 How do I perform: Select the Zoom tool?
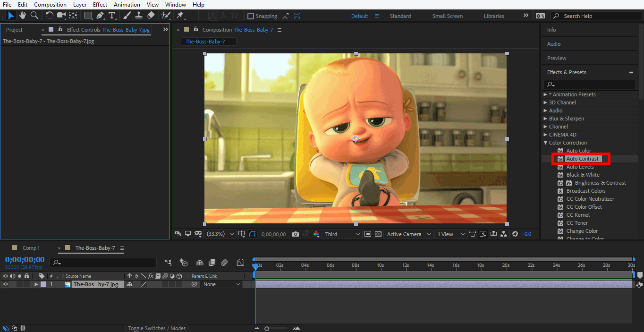coord(34,16)
